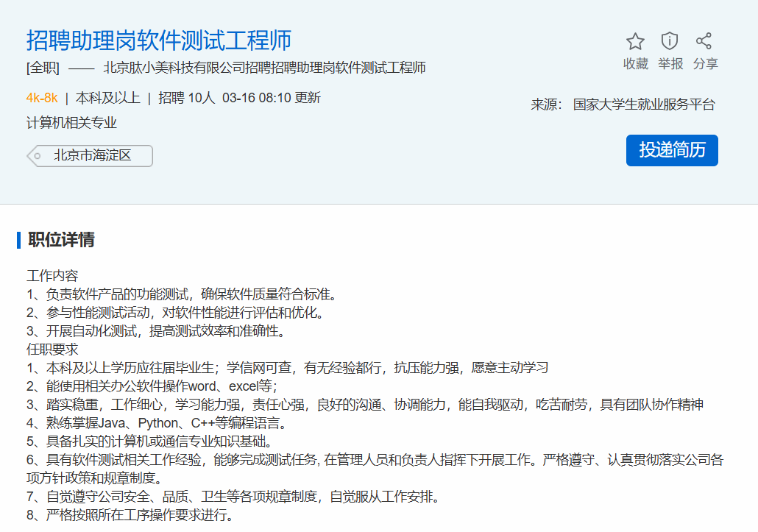The image size is (758, 532).
Task: Click the 本科及以上 education requirement
Action: [x=108, y=98]
